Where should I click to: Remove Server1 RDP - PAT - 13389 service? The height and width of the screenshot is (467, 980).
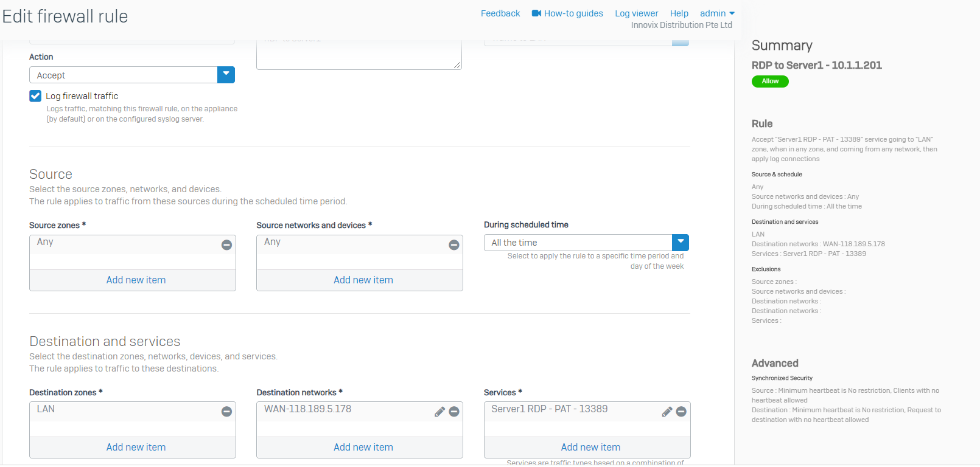point(681,412)
